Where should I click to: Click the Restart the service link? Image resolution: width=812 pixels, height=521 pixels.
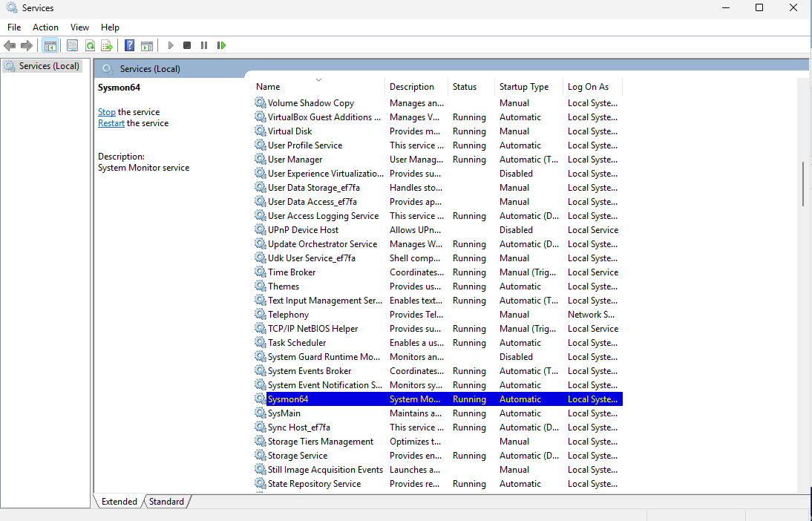point(111,123)
